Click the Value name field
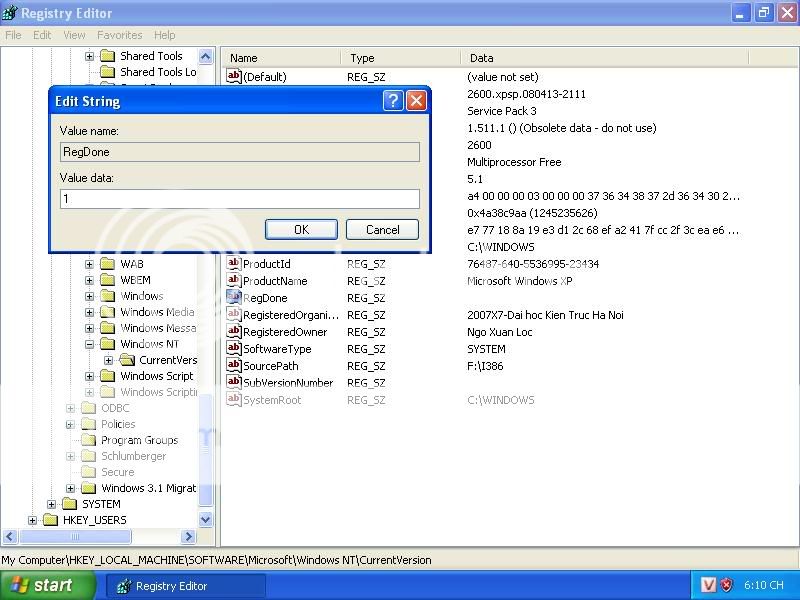This screenshot has height=600, width=800. tap(240, 152)
